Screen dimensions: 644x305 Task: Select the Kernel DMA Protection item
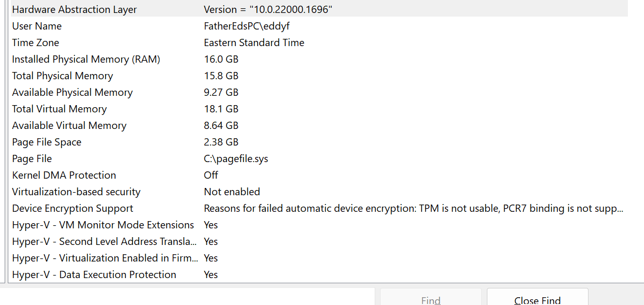(x=64, y=176)
